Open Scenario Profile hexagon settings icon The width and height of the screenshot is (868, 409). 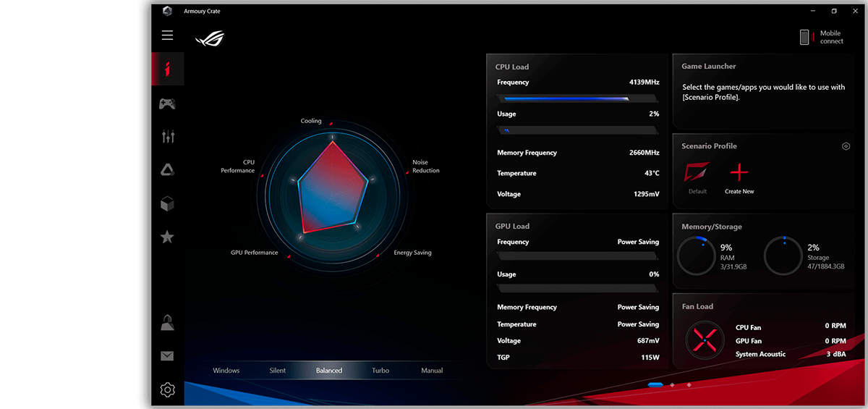(x=846, y=146)
